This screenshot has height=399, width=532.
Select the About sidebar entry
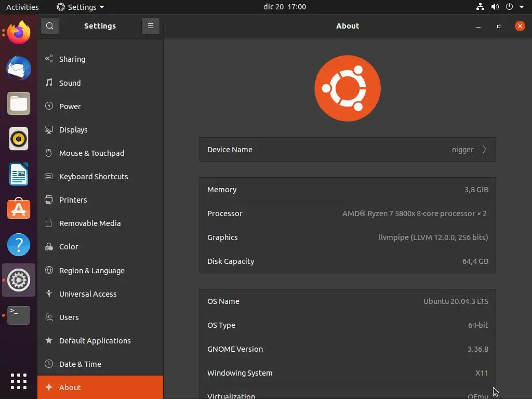[100, 387]
